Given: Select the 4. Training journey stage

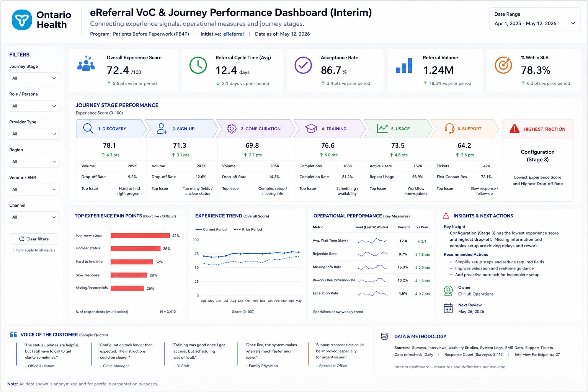Looking at the screenshot, I should [x=330, y=129].
